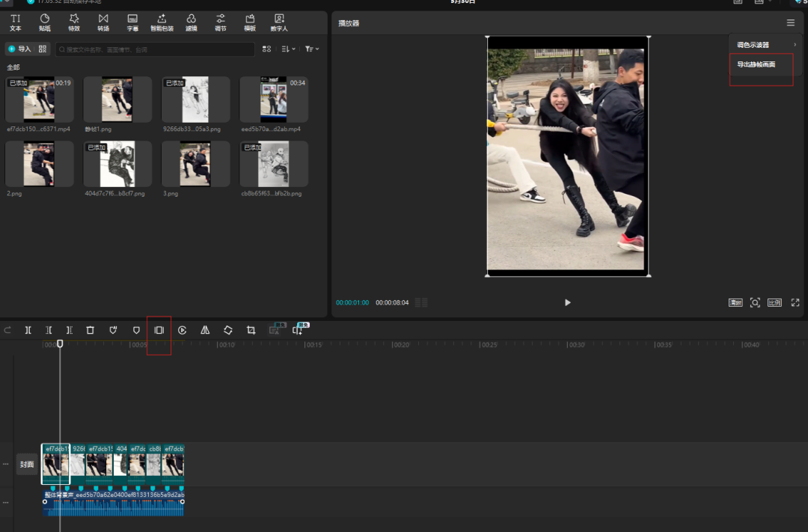Open the filter dropdown in media panel
The image size is (808, 532).
coord(311,49)
